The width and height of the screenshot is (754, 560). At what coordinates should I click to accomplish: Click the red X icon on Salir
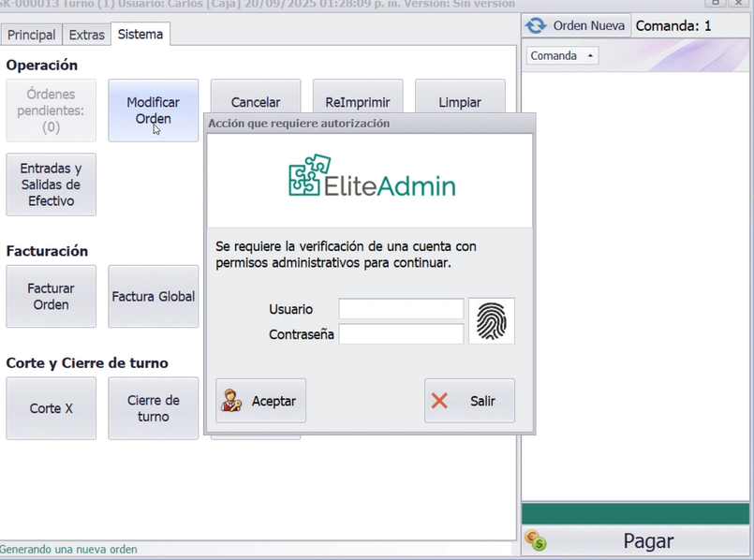click(x=439, y=401)
